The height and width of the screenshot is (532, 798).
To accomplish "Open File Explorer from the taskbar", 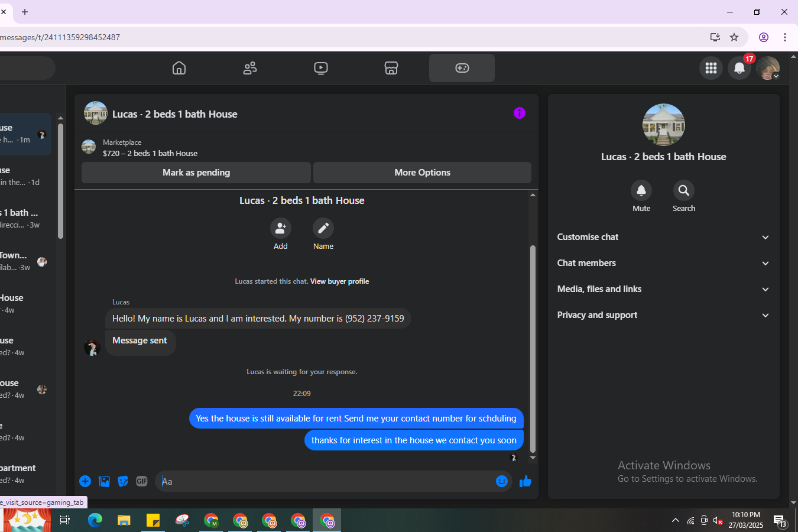I will (x=124, y=520).
